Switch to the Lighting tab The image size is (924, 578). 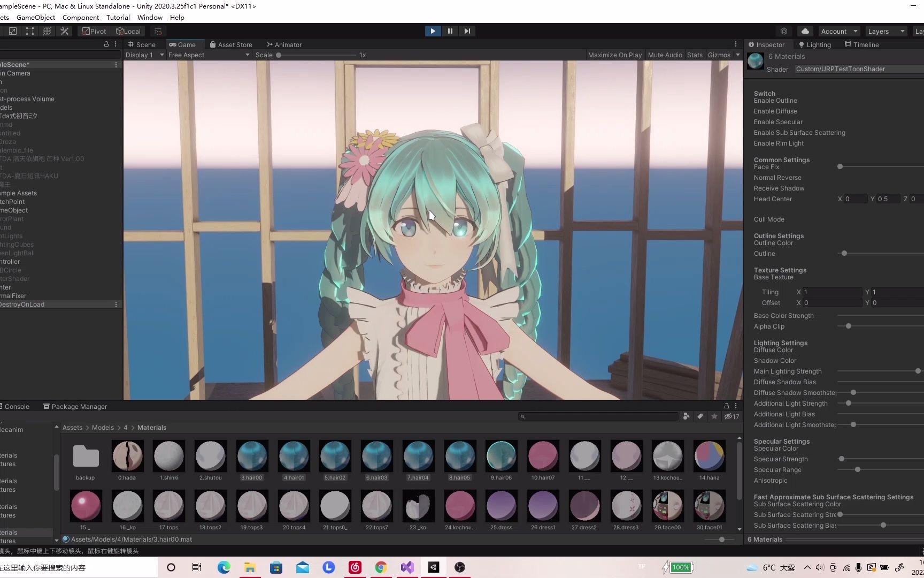click(814, 44)
